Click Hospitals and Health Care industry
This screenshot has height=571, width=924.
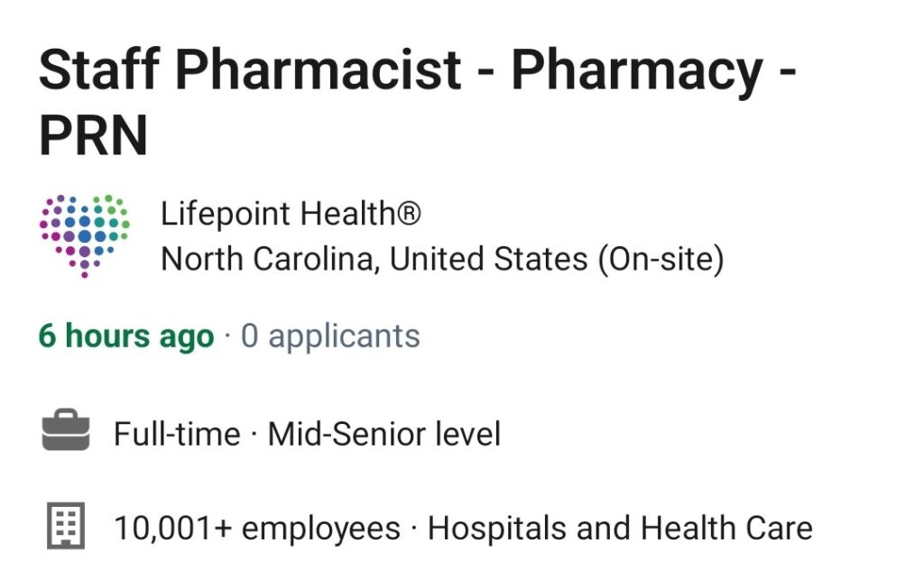click(620, 528)
